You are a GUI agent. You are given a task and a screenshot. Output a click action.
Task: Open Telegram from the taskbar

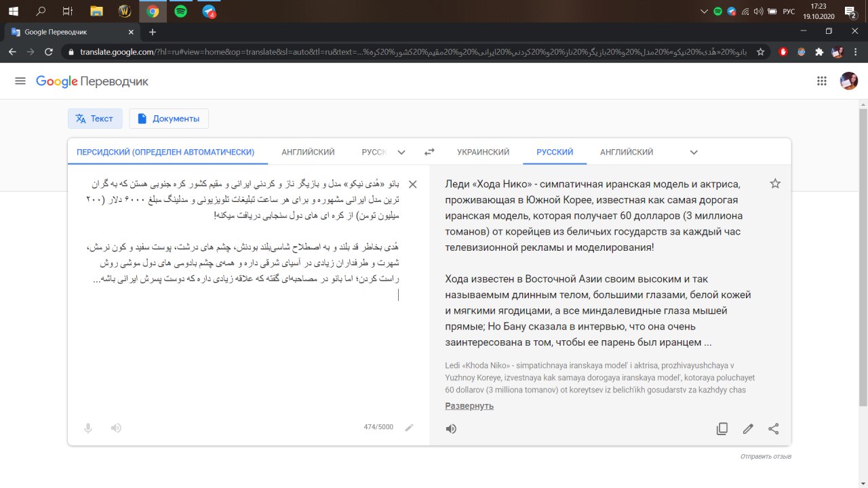tap(209, 11)
